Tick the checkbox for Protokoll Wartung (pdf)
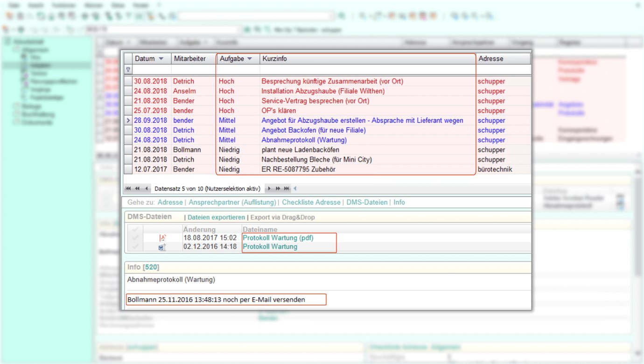 135,238
